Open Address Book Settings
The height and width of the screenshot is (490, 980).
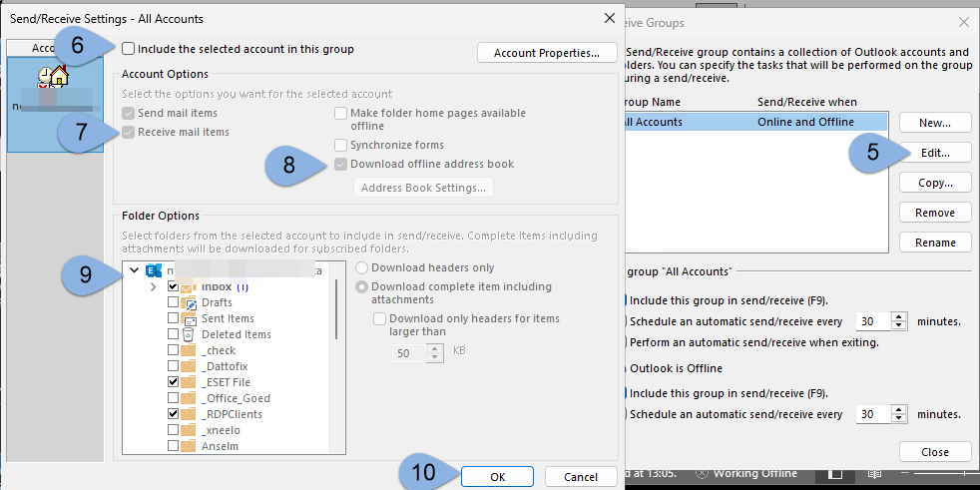click(x=424, y=188)
